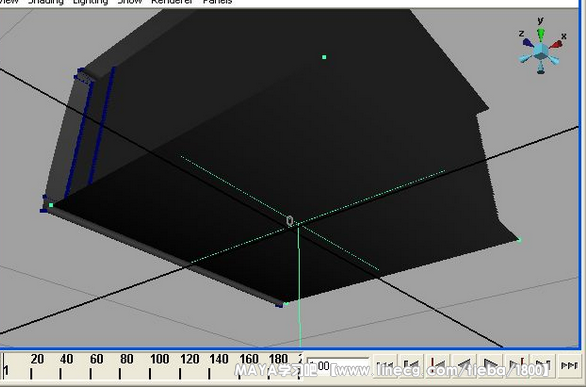Select the green vertex floating above the mesh
Image resolution: width=586 pixels, height=387 pixels.
(x=324, y=57)
